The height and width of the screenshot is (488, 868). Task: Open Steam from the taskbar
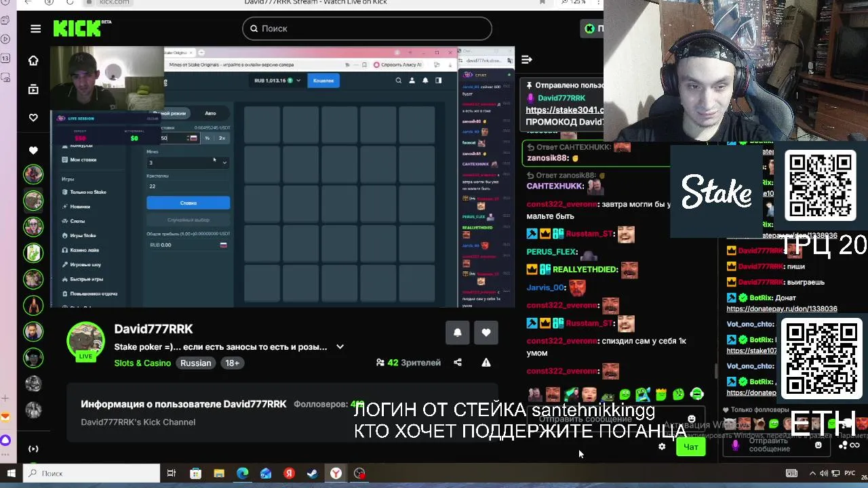(x=313, y=473)
